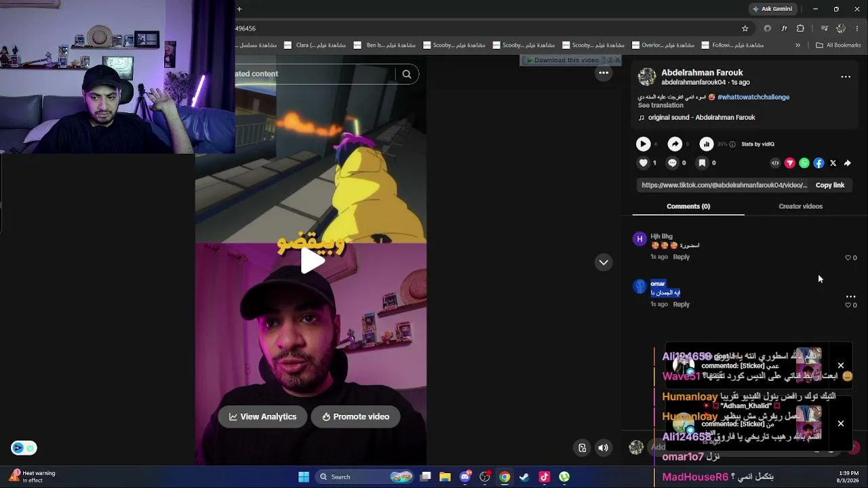Open the Followi... bookmark
The height and width of the screenshot is (488, 868).
(x=733, y=45)
